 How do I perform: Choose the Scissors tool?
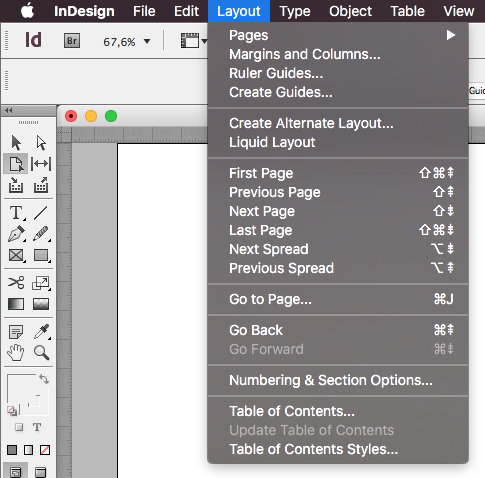point(16,282)
